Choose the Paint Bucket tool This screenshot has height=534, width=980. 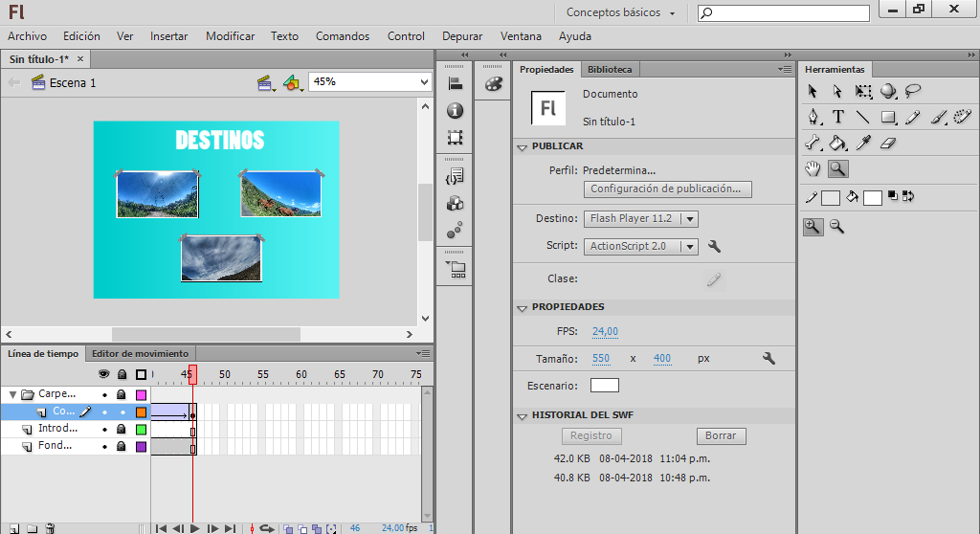pyautogui.click(x=838, y=144)
